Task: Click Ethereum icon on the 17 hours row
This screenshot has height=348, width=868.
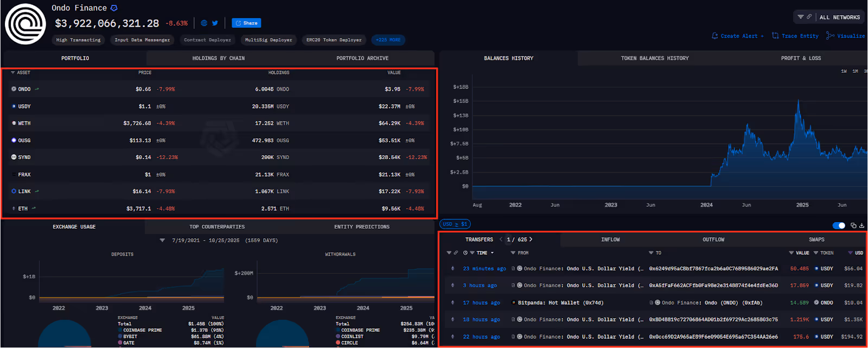Action: tap(452, 302)
